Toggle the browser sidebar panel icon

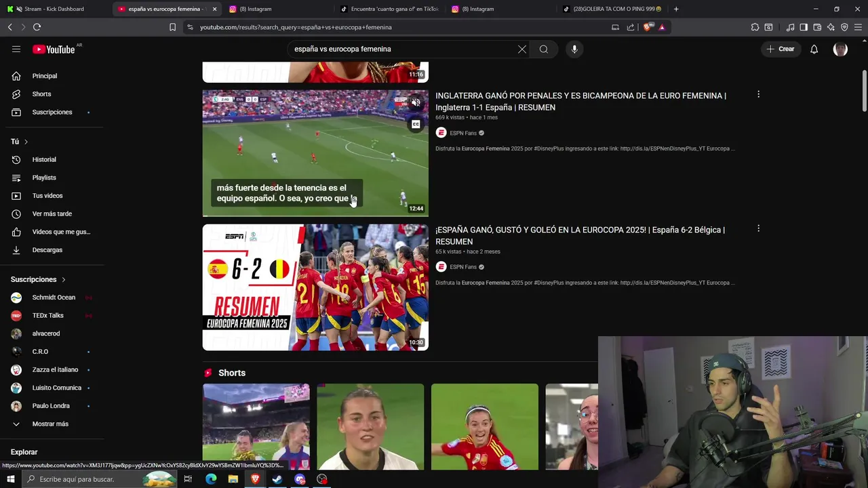click(804, 27)
